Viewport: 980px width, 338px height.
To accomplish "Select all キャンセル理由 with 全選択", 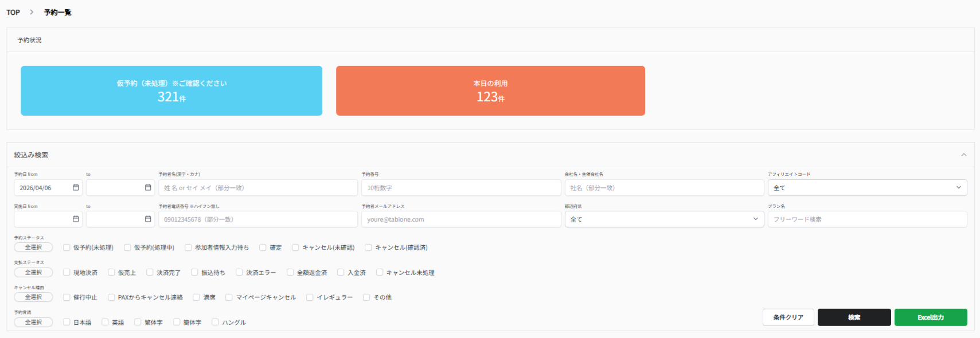I will pyautogui.click(x=33, y=297).
